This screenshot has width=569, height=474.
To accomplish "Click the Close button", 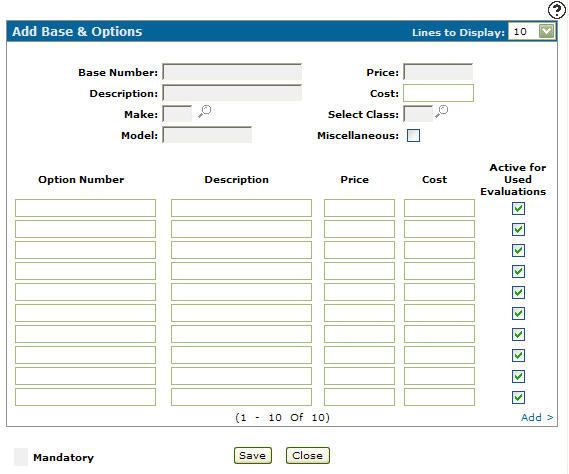I will click(x=307, y=455).
